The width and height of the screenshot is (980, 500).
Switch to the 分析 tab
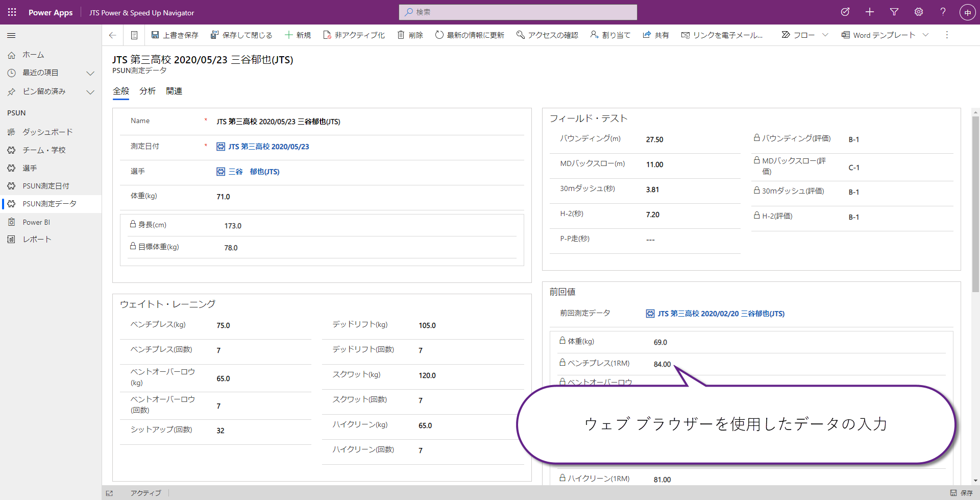147,91
